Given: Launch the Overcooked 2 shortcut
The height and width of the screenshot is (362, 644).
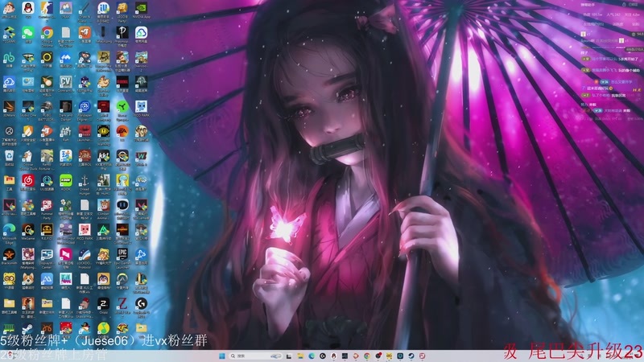Looking at the screenshot, I should coord(142,57).
